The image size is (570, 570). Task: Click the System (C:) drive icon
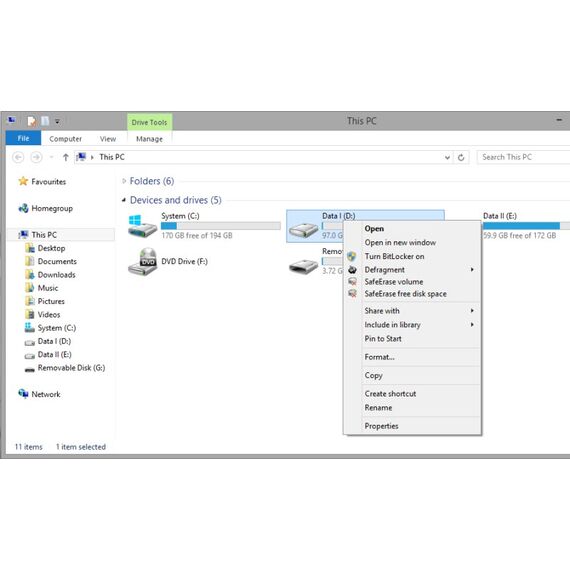click(142, 225)
